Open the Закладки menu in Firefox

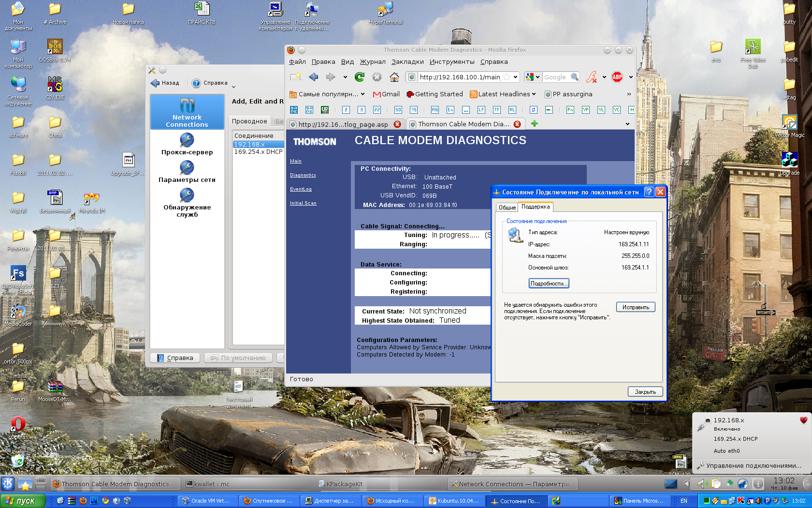pos(407,61)
